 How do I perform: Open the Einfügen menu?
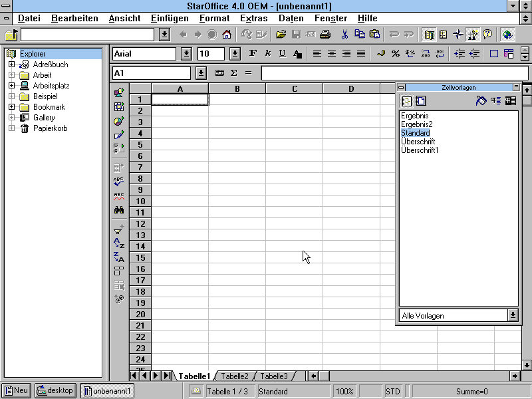pyautogui.click(x=170, y=19)
